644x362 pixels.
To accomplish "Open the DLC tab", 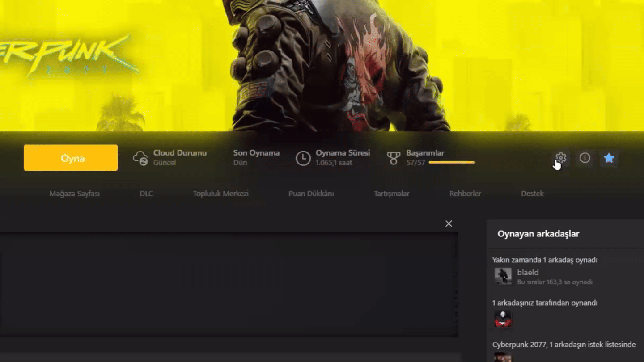I will (x=146, y=194).
